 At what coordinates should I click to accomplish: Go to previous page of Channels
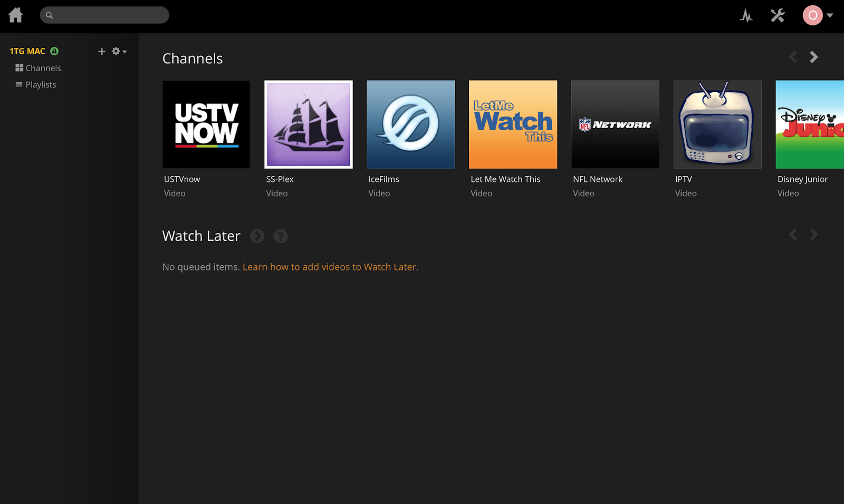[793, 57]
